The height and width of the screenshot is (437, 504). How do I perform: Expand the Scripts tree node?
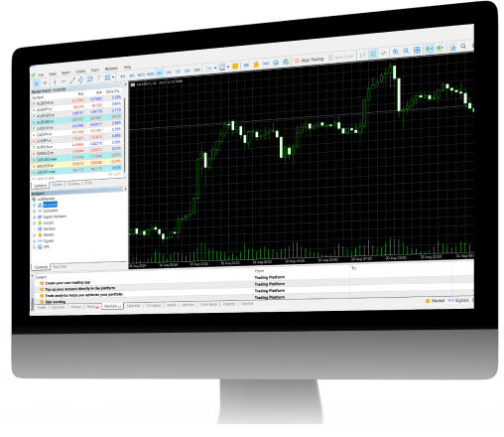35,223
